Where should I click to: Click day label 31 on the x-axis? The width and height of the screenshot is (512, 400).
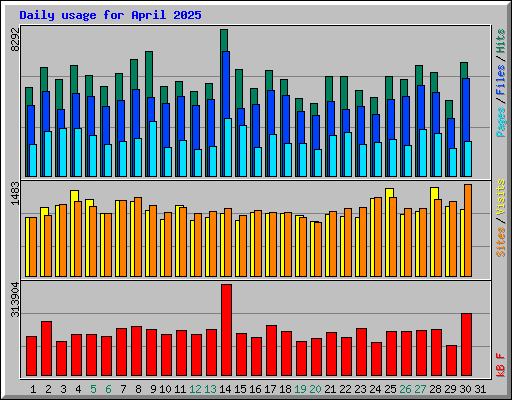(480, 389)
